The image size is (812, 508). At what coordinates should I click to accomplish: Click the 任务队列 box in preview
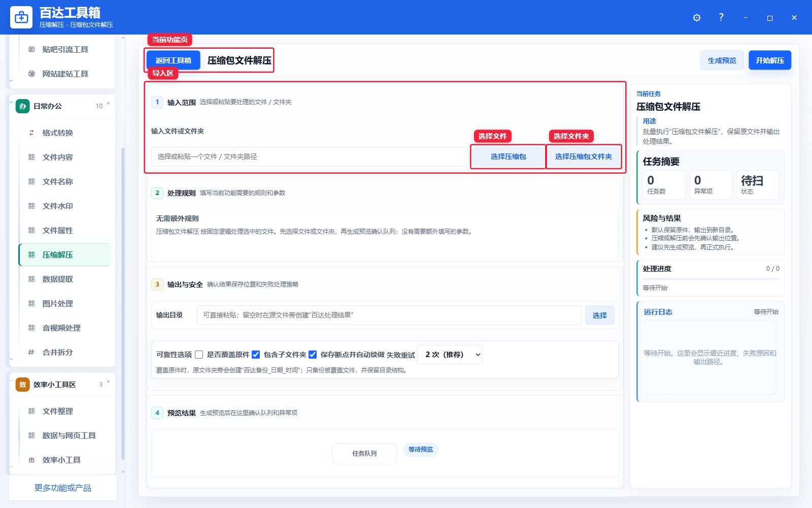pyautogui.click(x=364, y=454)
